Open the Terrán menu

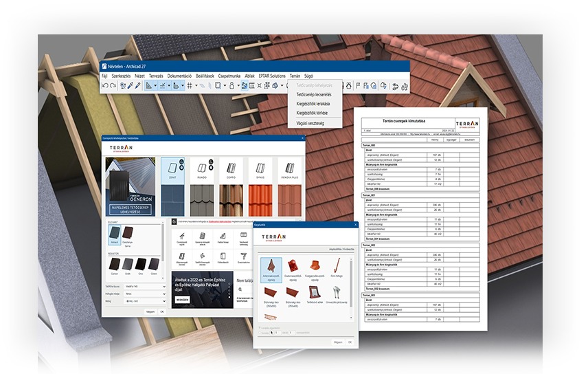tap(295, 76)
